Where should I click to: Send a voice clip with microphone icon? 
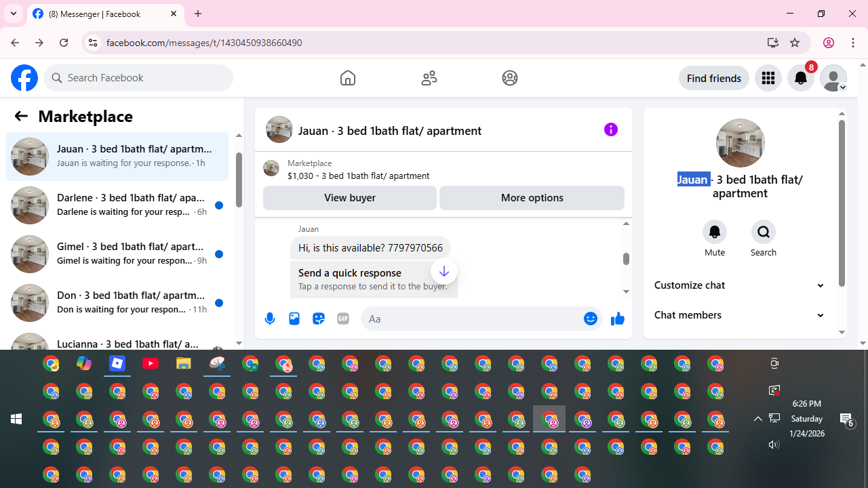270,319
